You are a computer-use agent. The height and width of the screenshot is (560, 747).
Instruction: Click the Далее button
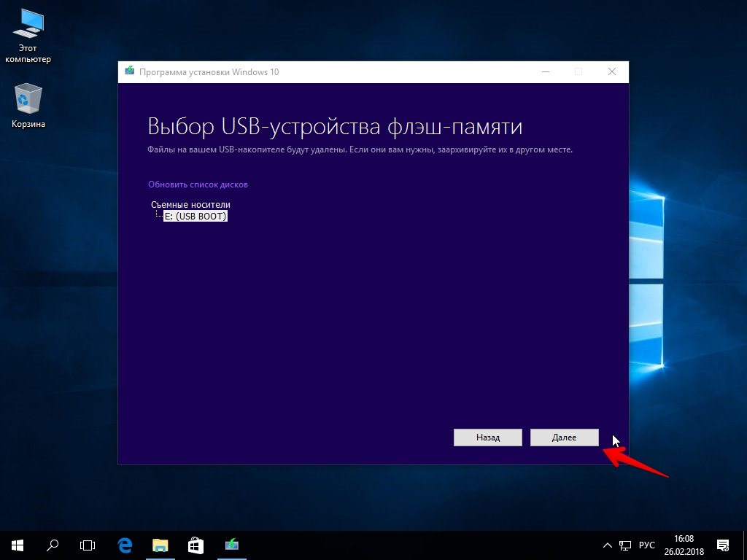(x=564, y=437)
